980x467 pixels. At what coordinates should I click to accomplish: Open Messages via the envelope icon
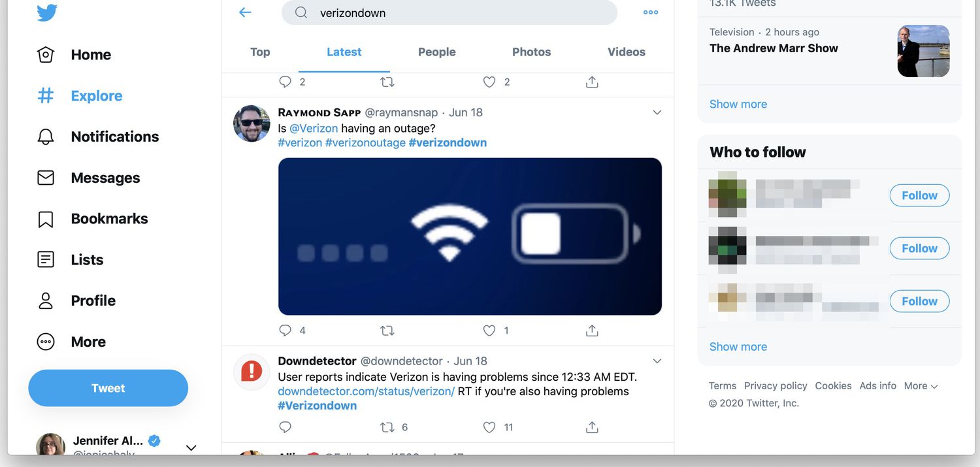click(46, 178)
